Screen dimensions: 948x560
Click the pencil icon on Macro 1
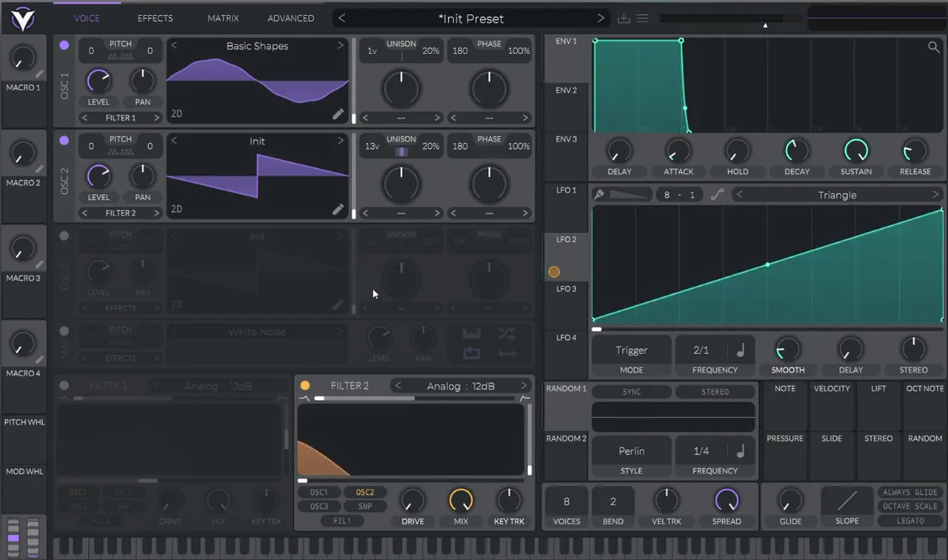tap(39, 74)
